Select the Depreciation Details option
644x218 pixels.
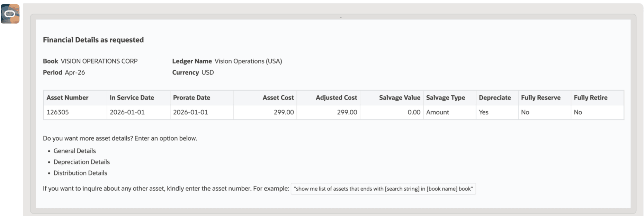pos(81,162)
